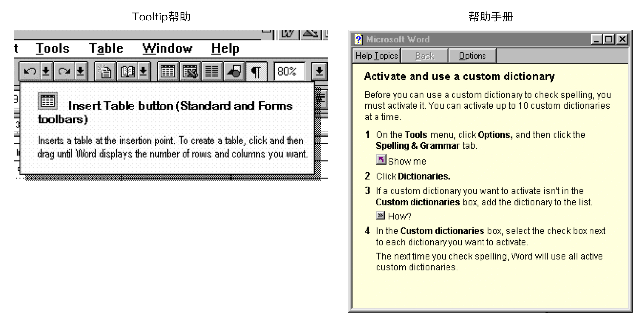Image resolution: width=644 pixels, height=324 pixels.
Task: Click the open-book toolbar icon
Action: 127,71
